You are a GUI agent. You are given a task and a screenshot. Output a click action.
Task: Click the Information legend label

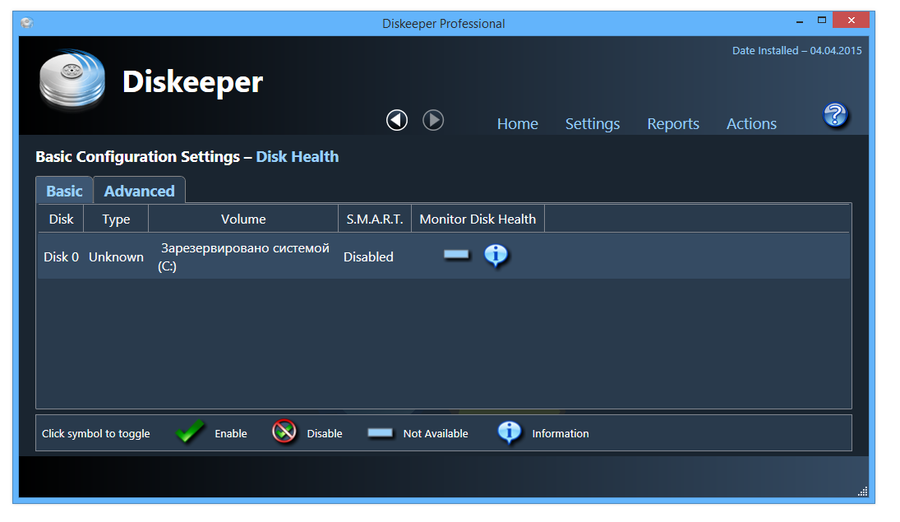560,434
